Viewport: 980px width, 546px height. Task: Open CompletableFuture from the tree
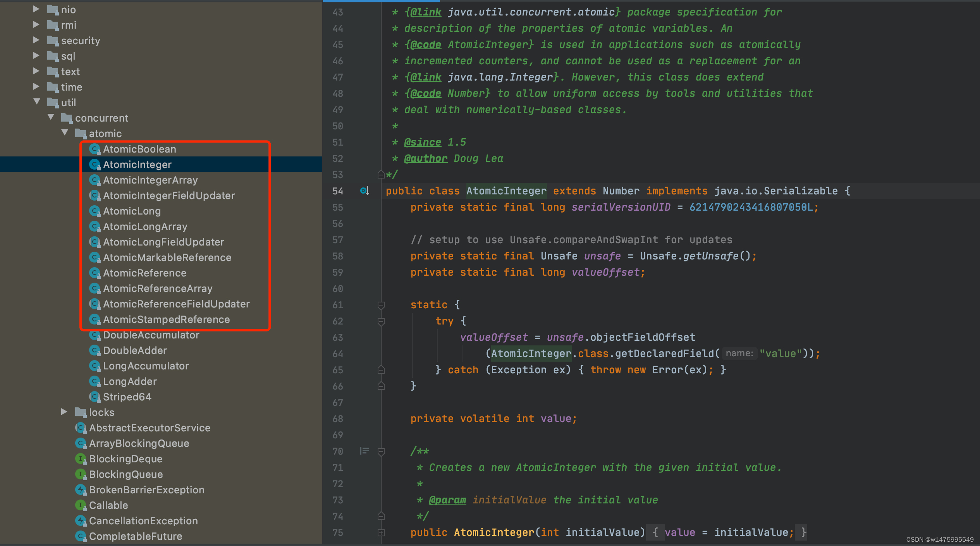135,536
